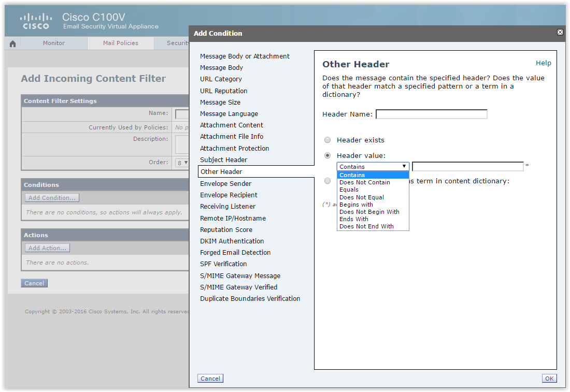Cancel the Add Condition dialog
570x392 pixels.
[210, 378]
